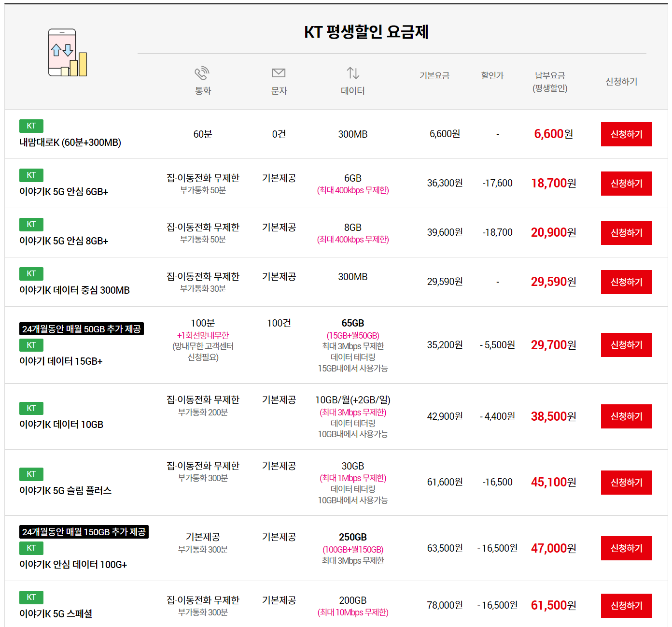Click the 29,590원 red price

(553, 282)
